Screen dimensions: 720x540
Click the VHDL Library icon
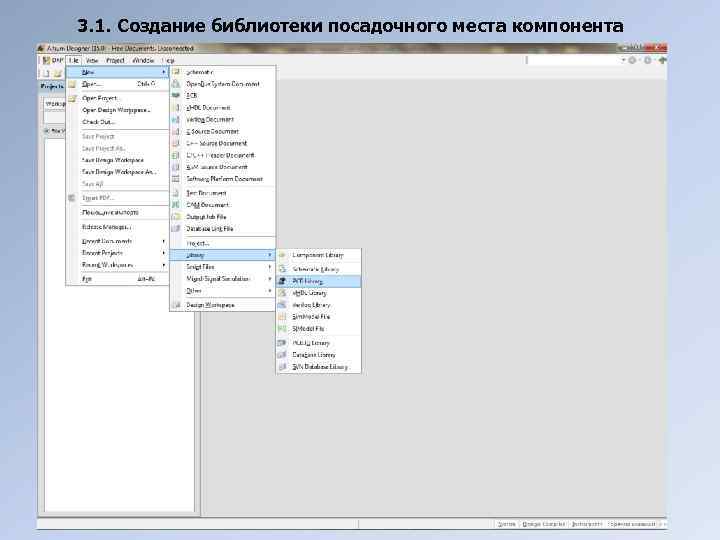[282, 293]
